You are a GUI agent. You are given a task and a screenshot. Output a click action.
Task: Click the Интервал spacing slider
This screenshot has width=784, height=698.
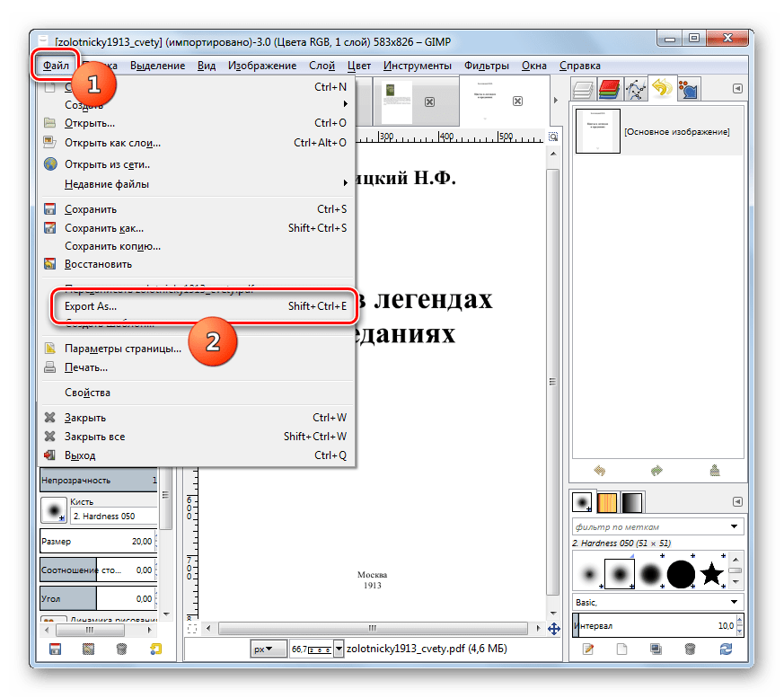[x=656, y=626]
